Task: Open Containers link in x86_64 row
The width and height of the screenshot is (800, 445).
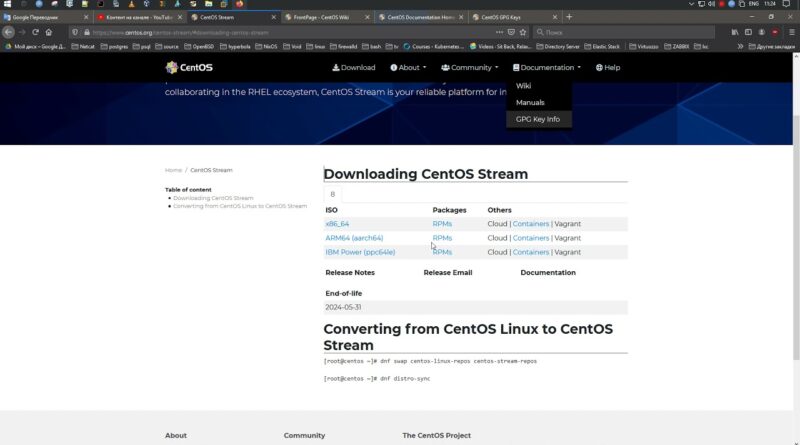Action: tap(531, 224)
